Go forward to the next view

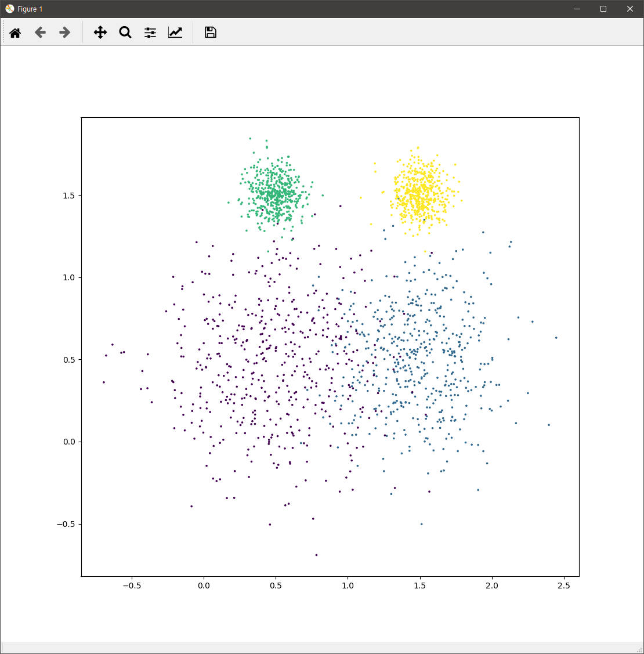(64, 32)
